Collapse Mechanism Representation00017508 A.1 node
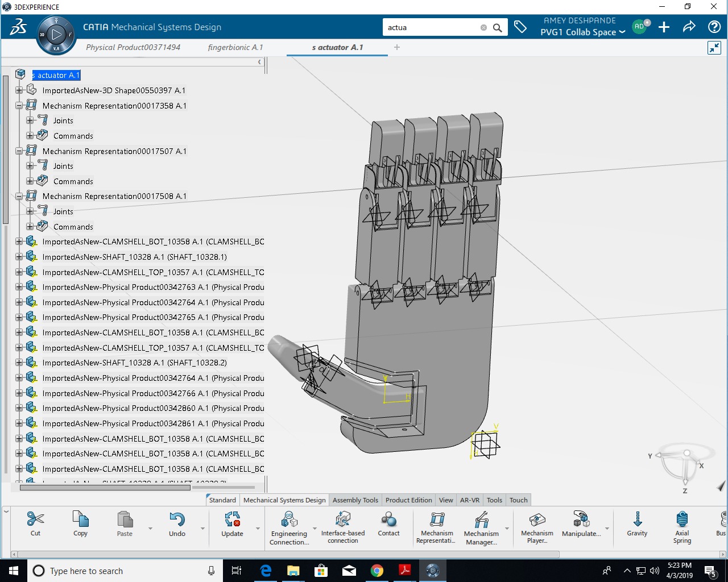This screenshot has width=728, height=582. tap(19, 196)
